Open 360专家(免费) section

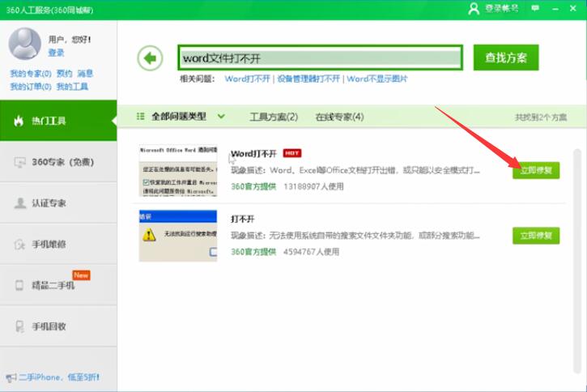tap(58, 162)
